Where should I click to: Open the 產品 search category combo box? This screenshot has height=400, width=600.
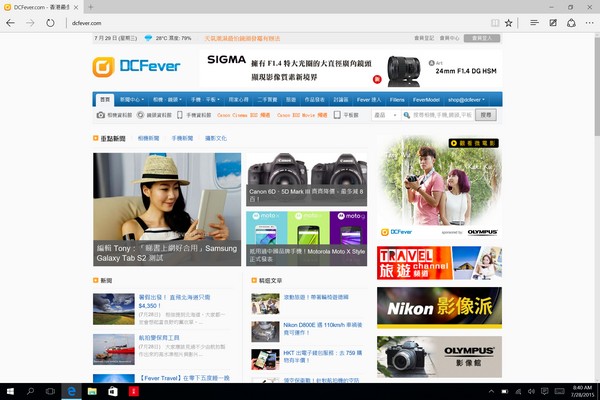pos(386,115)
